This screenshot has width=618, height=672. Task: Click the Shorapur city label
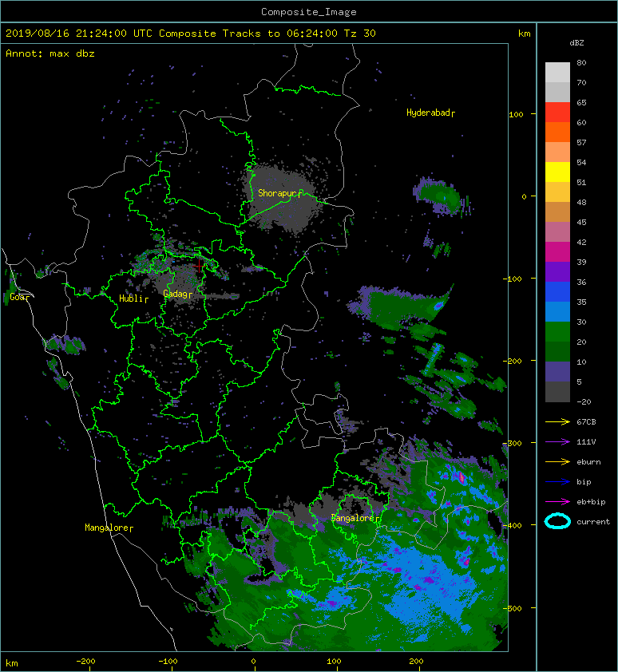click(x=279, y=193)
